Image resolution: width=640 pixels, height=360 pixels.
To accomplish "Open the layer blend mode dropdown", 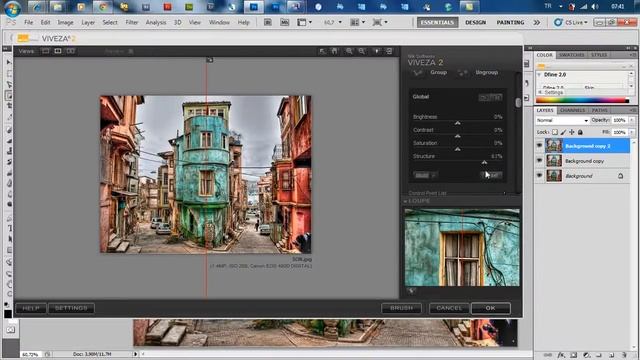I will click(x=562, y=120).
